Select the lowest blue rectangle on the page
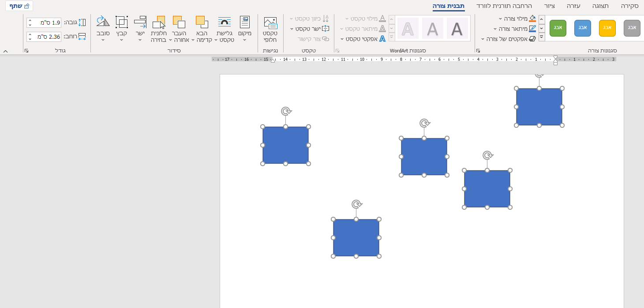 pyautogui.click(x=356, y=237)
